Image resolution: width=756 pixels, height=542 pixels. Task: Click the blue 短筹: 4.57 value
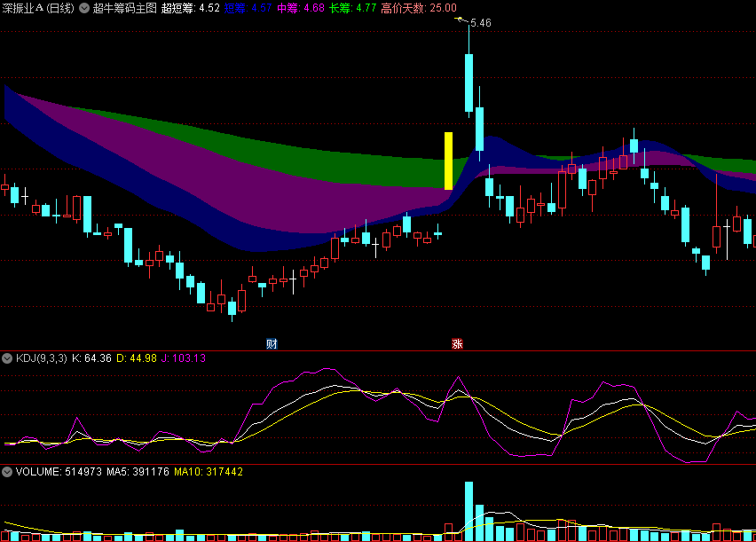pos(248,8)
